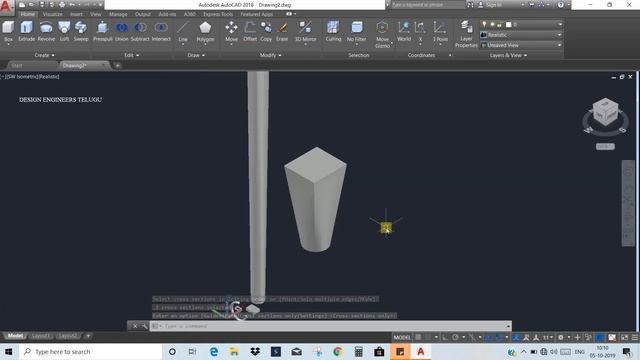
Task: Click the Intersect tool
Action: 161,31
